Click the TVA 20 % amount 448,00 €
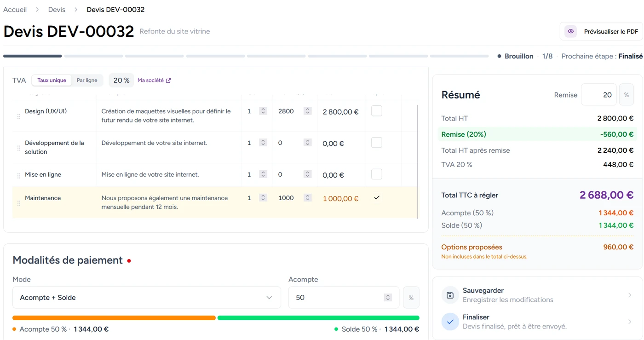Image resolution: width=644 pixels, height=340 pixels. click(x=619, y=165)
